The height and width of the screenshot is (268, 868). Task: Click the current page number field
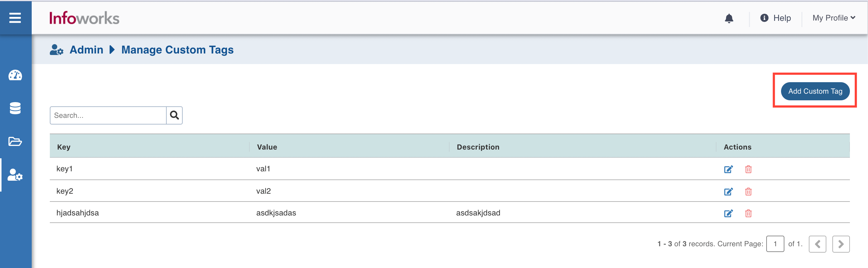click(775, 244)
